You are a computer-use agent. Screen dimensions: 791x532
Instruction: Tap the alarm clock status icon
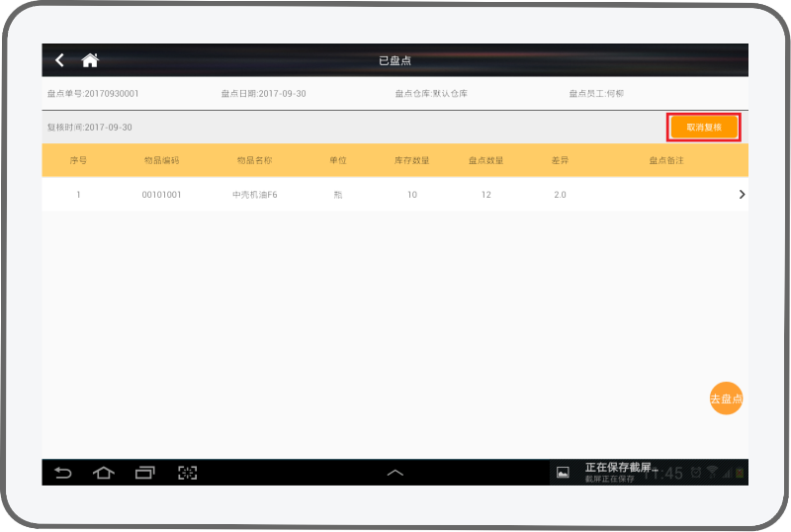pos(696,473)
